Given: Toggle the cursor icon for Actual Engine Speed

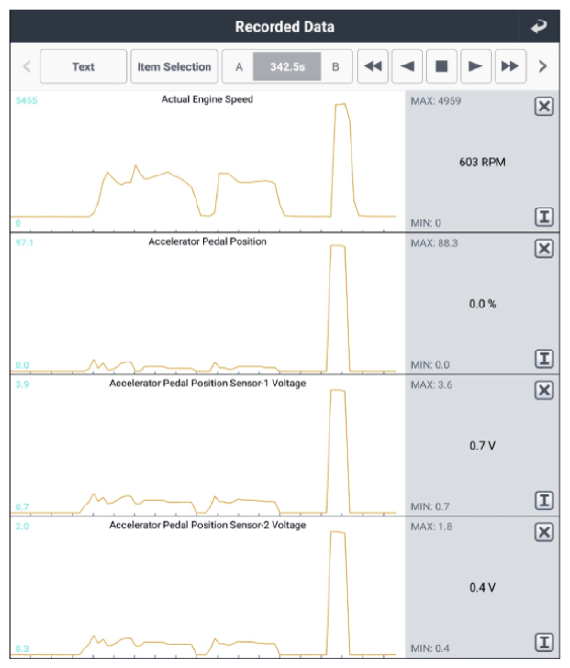Looking at the screenshot, I should click(x=544, y=216).
